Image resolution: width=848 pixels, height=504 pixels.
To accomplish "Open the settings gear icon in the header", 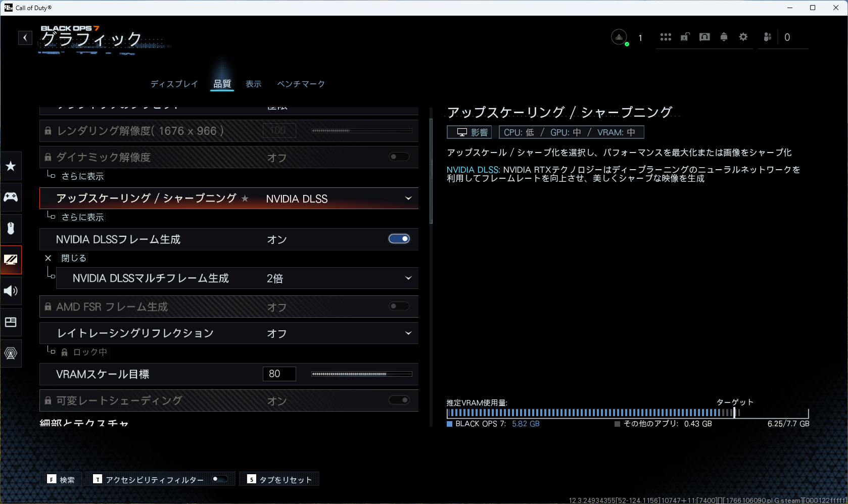I will (743, 37).
